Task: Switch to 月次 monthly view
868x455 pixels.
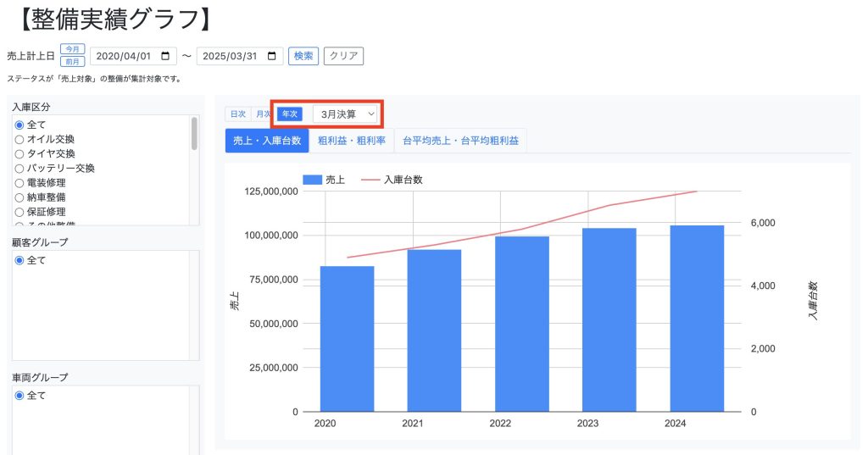Action: point(263,114)
